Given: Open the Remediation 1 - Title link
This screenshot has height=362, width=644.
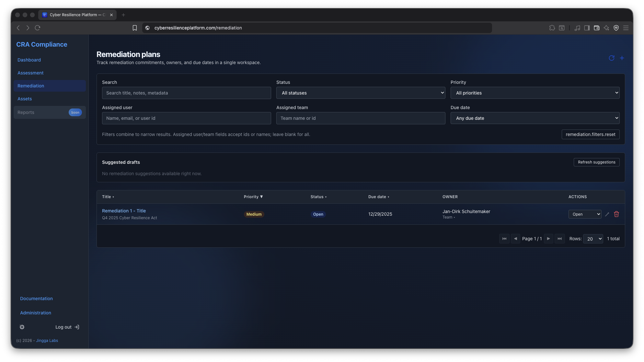Looking at the screenshot, I should point(124,211).
